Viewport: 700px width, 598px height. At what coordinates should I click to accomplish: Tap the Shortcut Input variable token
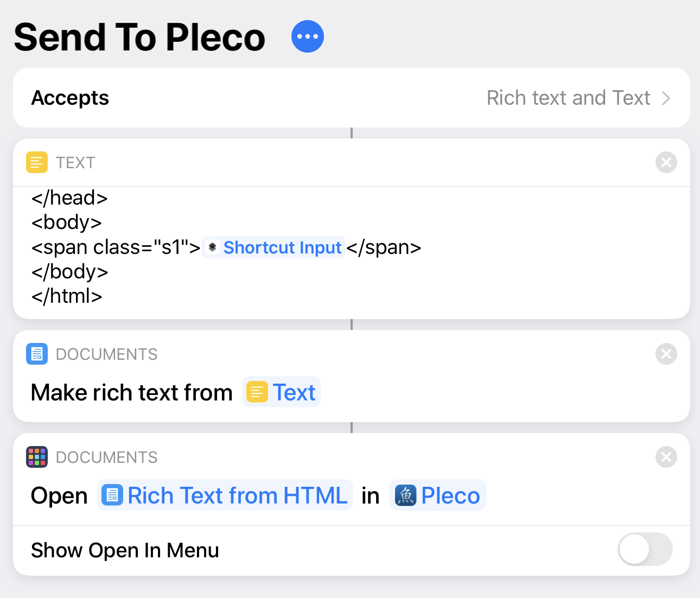coord(273,247)
